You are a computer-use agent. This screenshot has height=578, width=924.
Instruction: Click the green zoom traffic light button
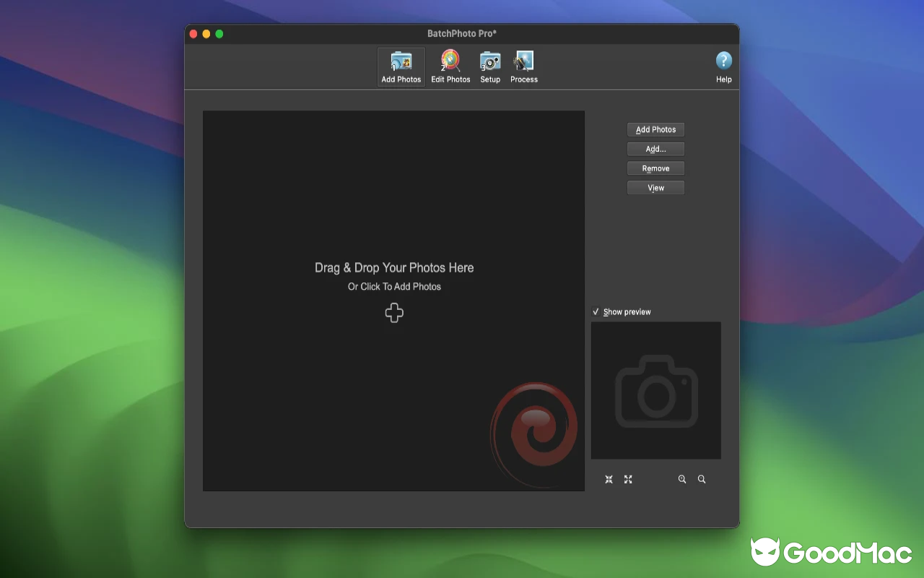(219, 33)
